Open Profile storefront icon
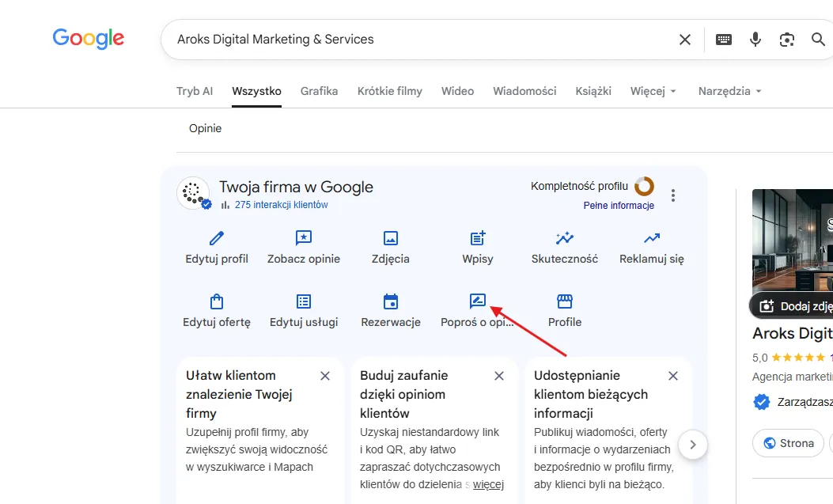This screenshot has width=833, height=504. point(565,301)
